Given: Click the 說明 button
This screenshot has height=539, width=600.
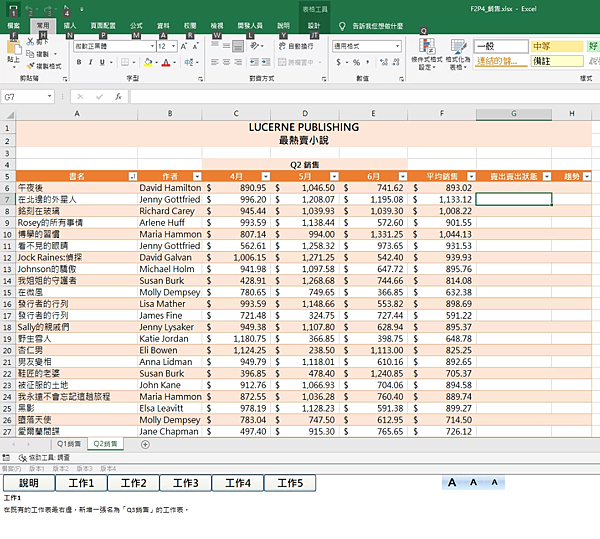Looking at the screenshot, I should click(x=28, y=483).
